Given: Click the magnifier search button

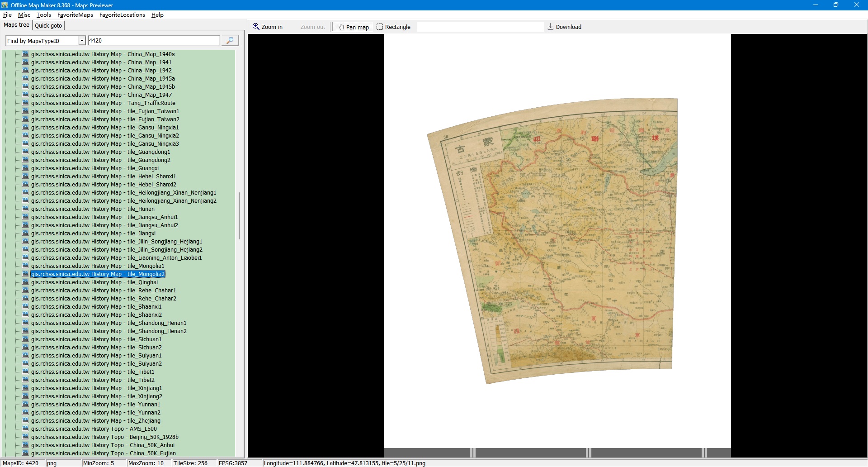Looking at the screenshot, I should [230, 41].
